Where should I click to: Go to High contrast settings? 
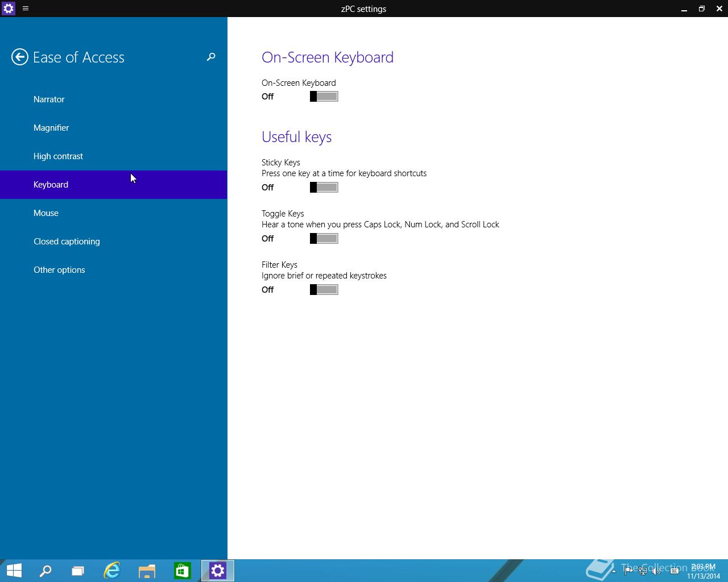(x=114, y=156)
